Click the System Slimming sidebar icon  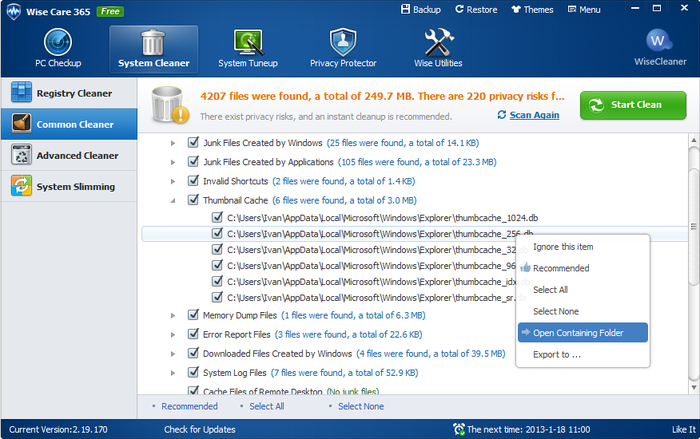[x=21, y=186]
